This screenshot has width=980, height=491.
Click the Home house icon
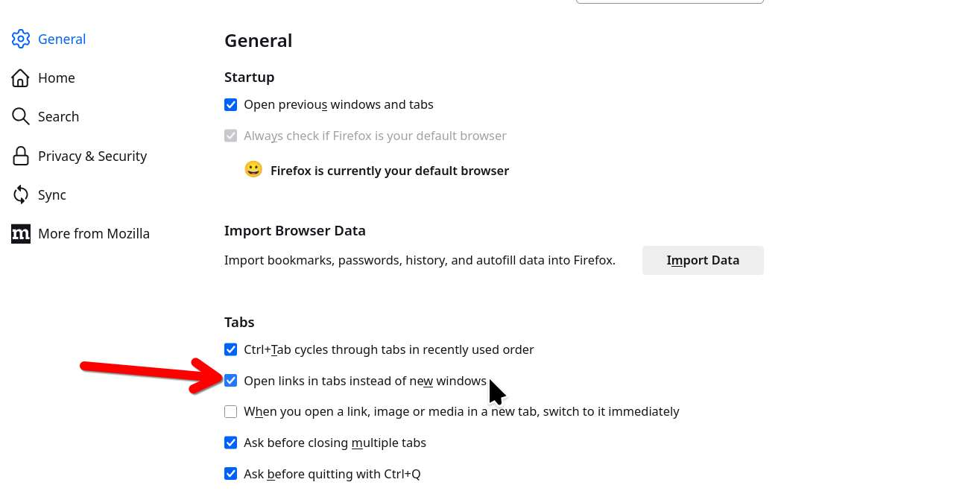[x=21, y=78]
